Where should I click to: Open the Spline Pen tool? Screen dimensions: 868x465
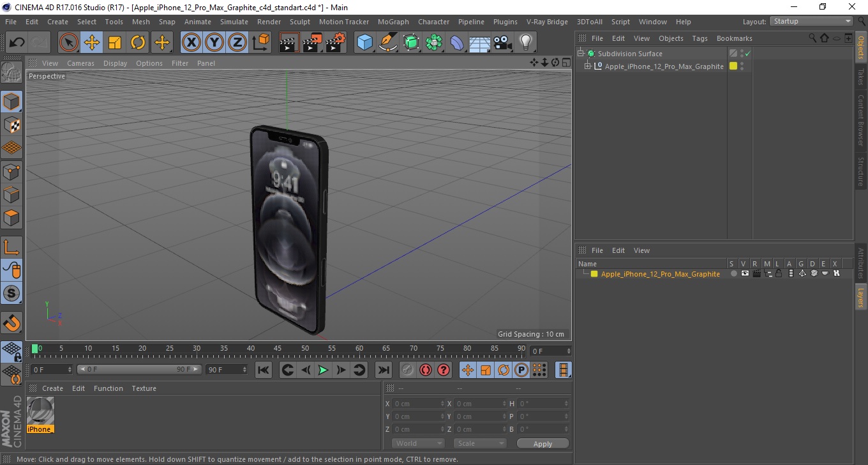(x=388, y=43)
